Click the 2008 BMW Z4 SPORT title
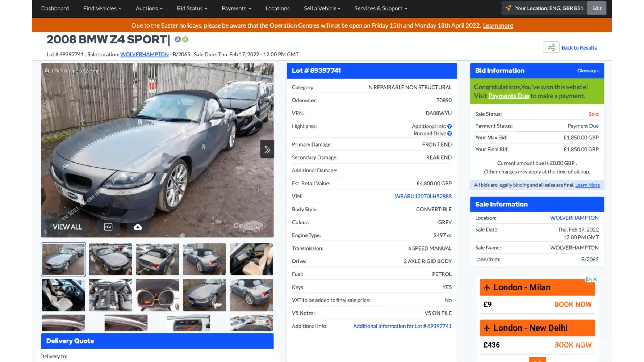644x362 pixels. (x=107, y=39)
